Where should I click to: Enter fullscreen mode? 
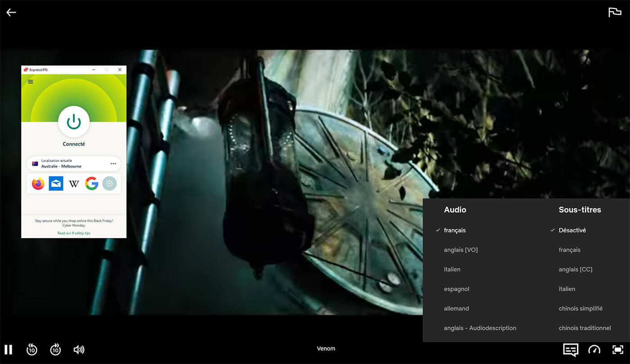pos(618,350)
